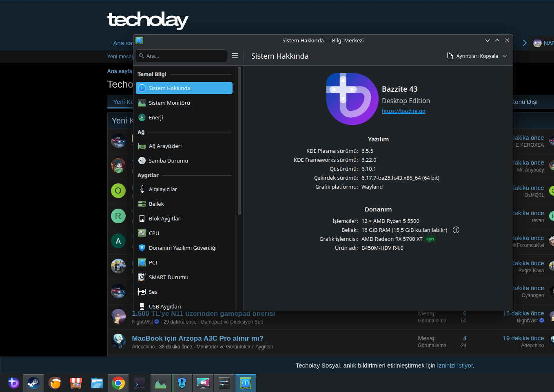
Task: Open the Enerji page
Action: [184, 117]
